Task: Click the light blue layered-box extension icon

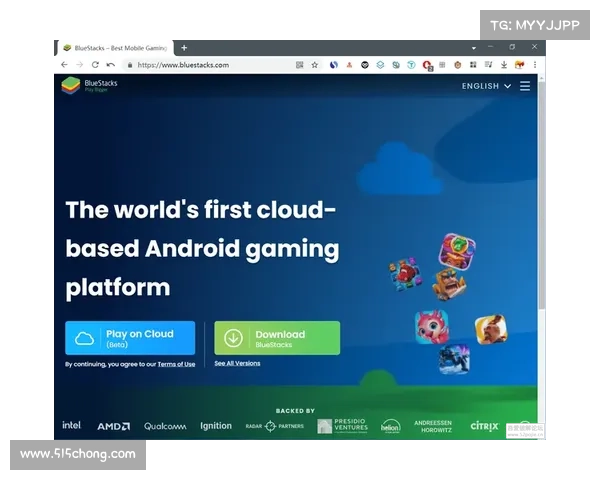Action: coord(380,65)
